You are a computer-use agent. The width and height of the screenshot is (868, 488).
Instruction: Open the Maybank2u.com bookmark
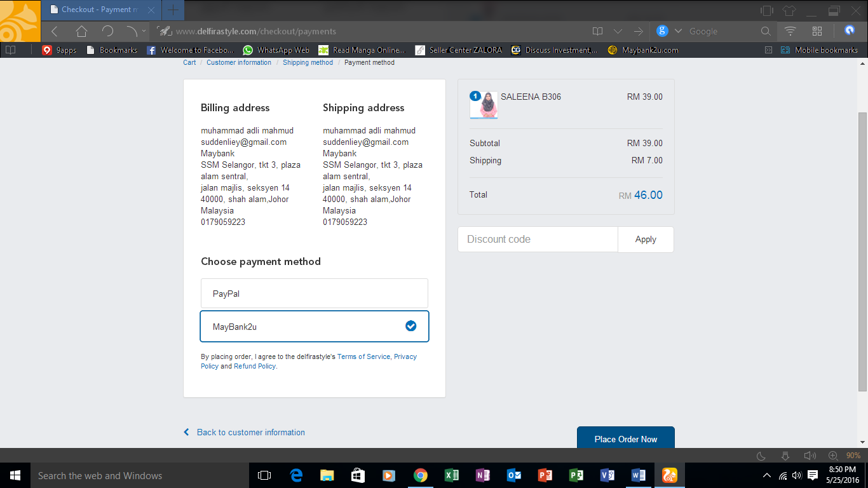643,50
